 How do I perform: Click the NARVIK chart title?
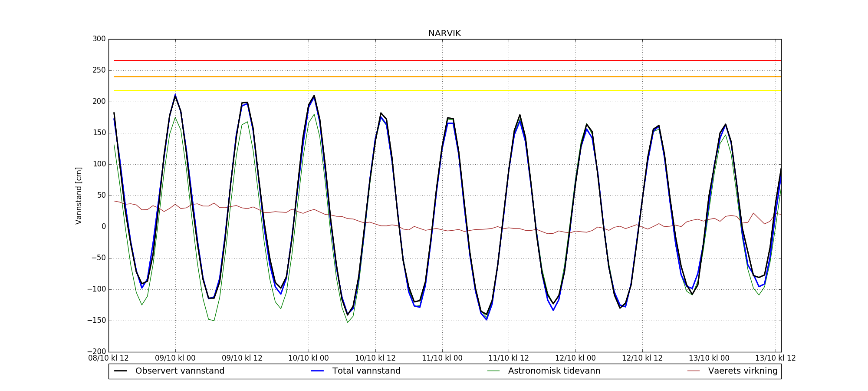444,33
